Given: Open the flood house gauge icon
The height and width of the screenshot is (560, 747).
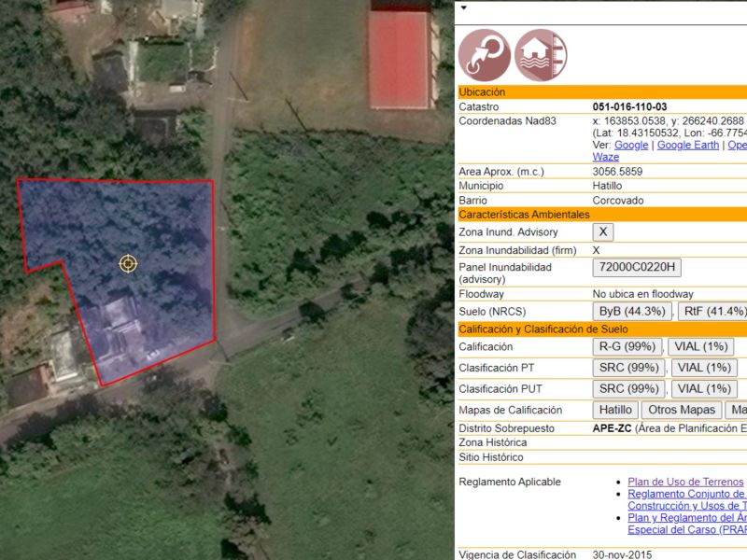Looking at the screenshot, I should coord(541,55).
